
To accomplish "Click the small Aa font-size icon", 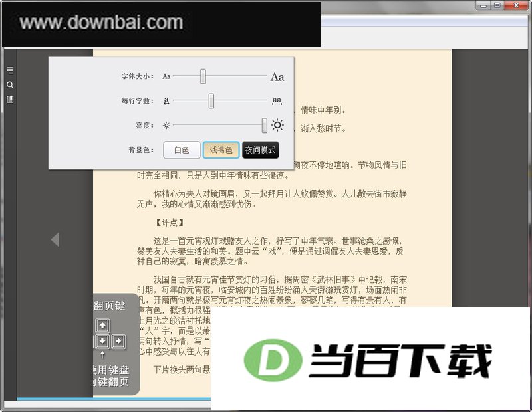I will pos(166,76).
